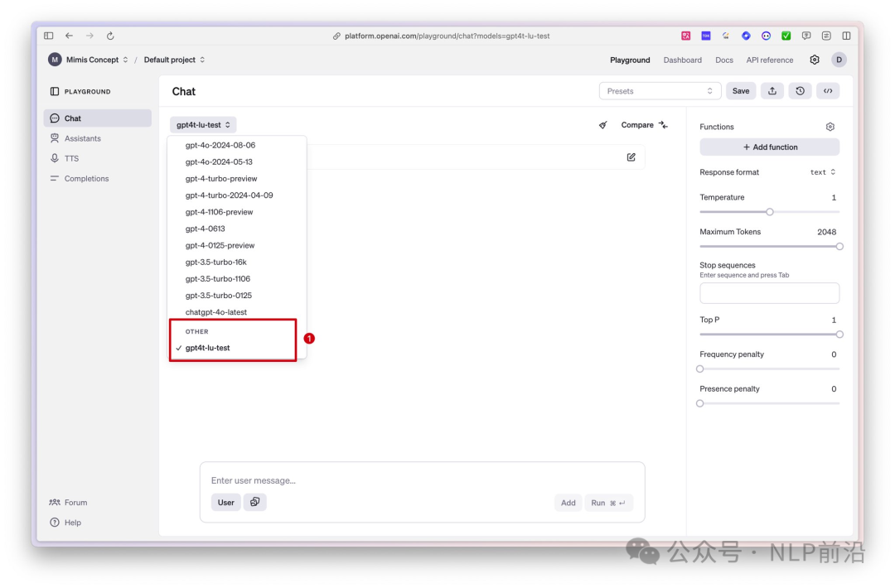This screenshot has width=895, height=588.
Task: Click the attach icon beside User button
Action: click(255, 502)
